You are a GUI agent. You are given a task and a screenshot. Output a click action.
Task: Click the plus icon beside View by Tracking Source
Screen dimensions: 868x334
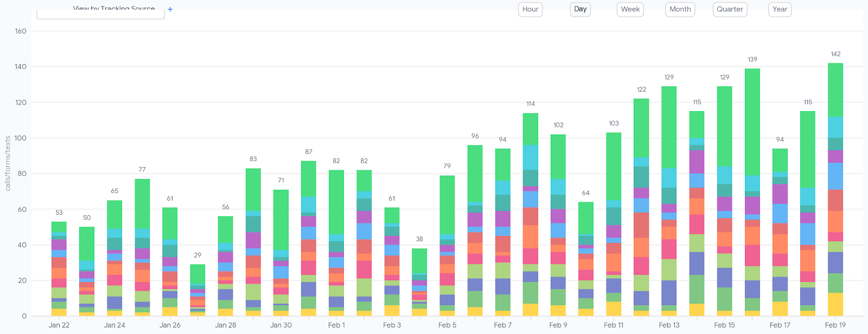coord(170,9)
